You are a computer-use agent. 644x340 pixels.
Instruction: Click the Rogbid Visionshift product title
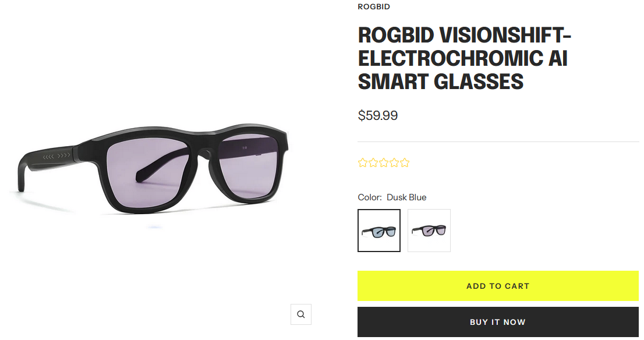click(464, 59)
